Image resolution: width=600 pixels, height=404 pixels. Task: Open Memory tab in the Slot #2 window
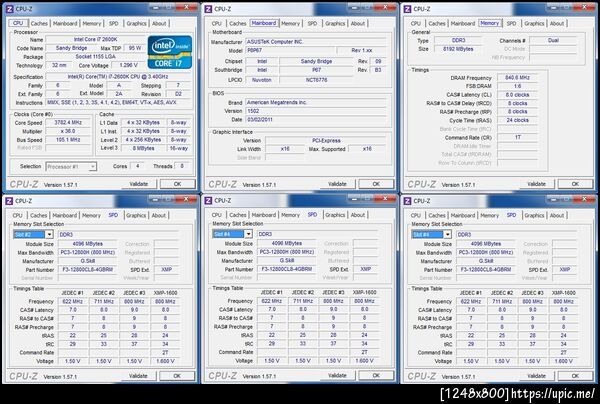91,215
